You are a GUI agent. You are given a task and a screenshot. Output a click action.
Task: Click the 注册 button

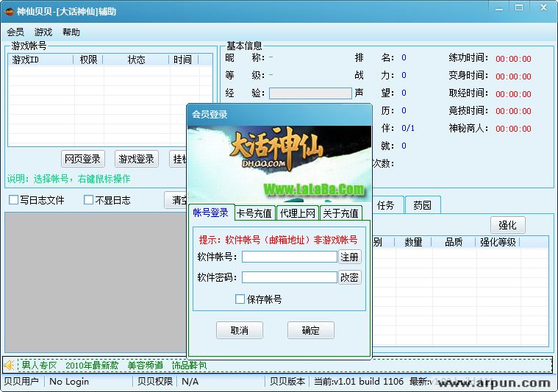pos(349,257)
